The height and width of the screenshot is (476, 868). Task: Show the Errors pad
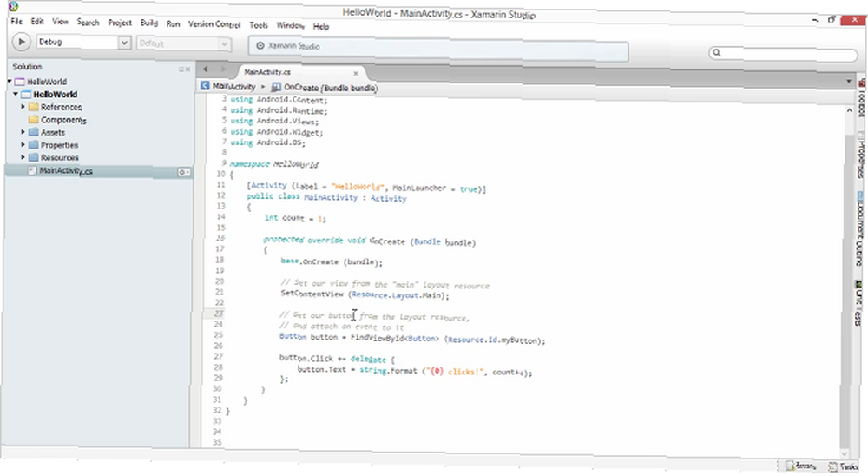click(800, 466)
